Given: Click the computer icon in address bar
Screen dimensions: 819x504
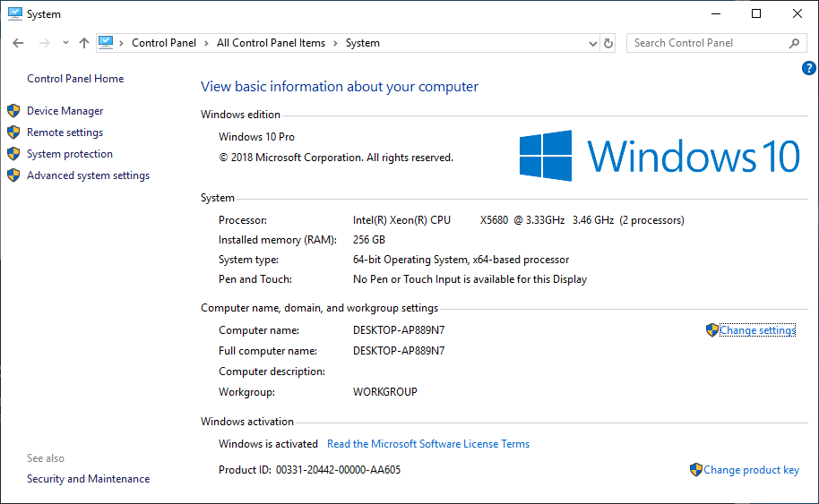Looking at the screenshot, I should tap(106, 42).
